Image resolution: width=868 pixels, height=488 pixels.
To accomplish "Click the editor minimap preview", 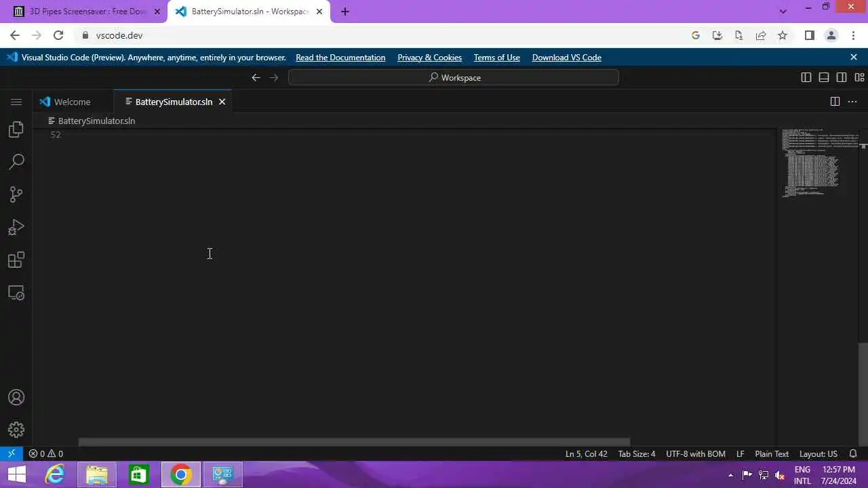I will click(820, 163).
